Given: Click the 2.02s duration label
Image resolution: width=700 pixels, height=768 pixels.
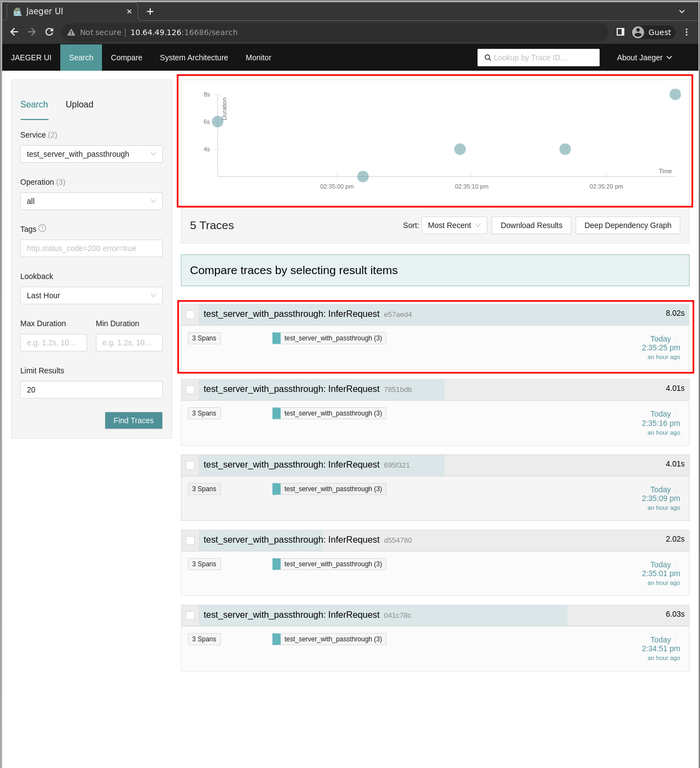Looking at the screenshot, I should pyautogui.click(x=675, y=539).
